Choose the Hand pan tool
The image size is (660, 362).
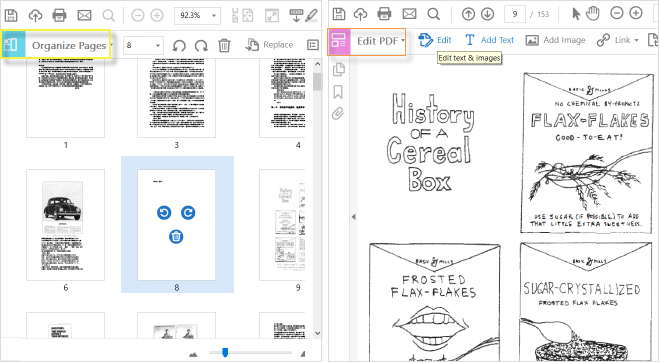[x=593, y=14]
